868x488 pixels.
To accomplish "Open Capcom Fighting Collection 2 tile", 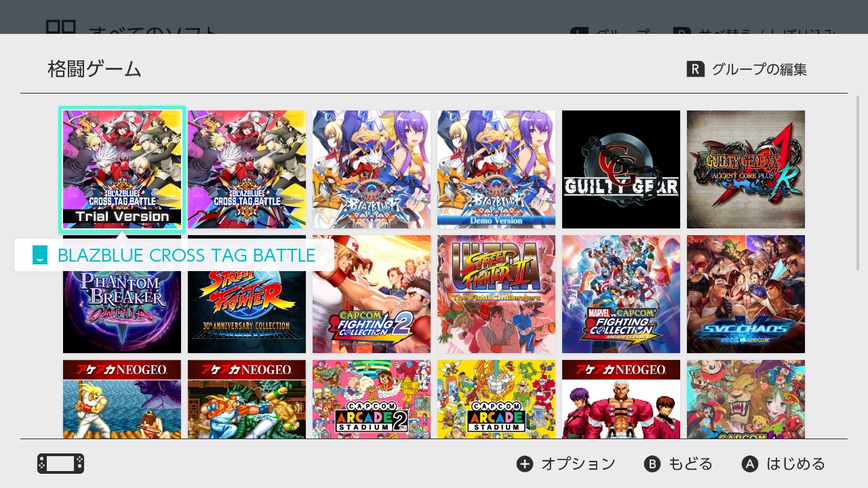I will click(x=372, y=294).
